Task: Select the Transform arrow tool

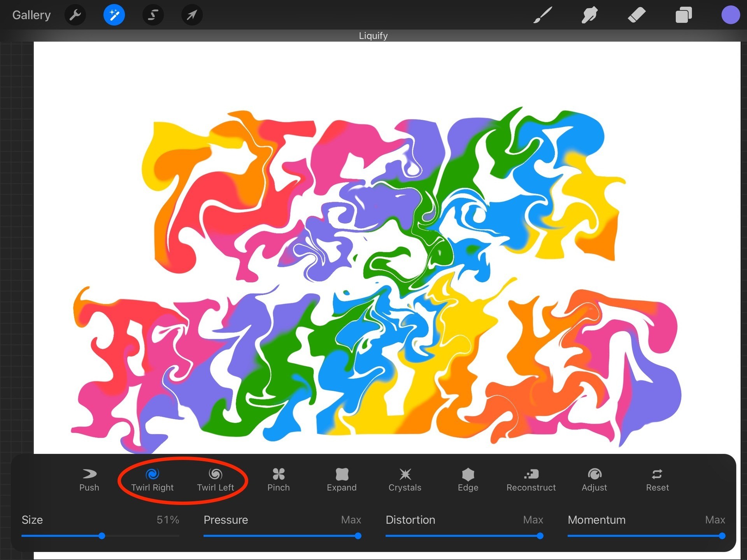Action: pyautogui.click(x=192, y=15)
